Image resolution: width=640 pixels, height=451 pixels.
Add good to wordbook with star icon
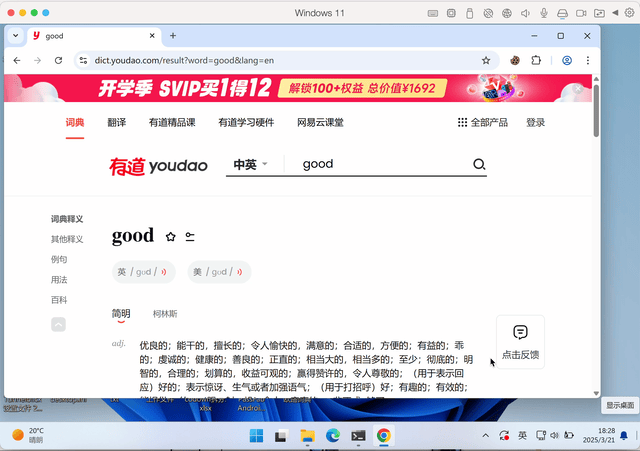pos(171,237)
